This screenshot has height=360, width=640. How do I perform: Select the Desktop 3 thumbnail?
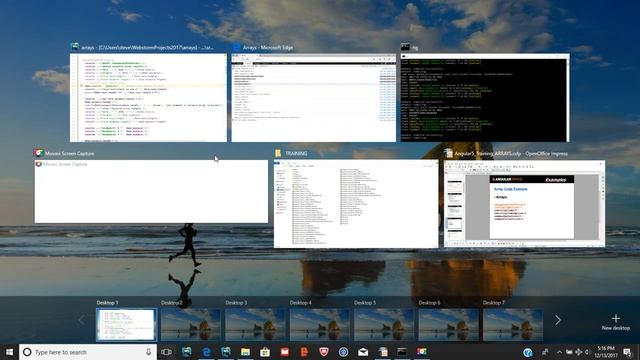pyautogui.click(x=256, y=324)
